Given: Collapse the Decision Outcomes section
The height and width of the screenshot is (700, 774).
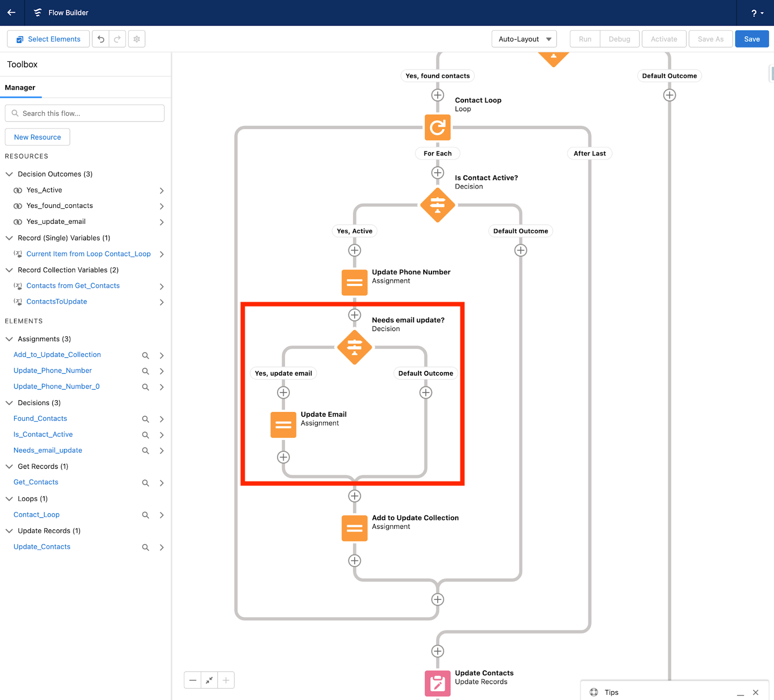Looking at the screenshot, I should tap(9, 174).
